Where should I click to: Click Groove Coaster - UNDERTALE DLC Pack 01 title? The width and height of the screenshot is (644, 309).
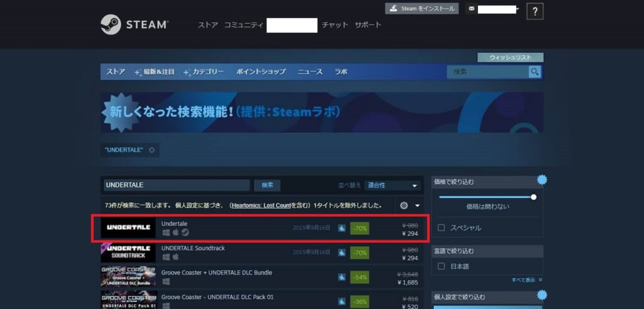[217, 297]
